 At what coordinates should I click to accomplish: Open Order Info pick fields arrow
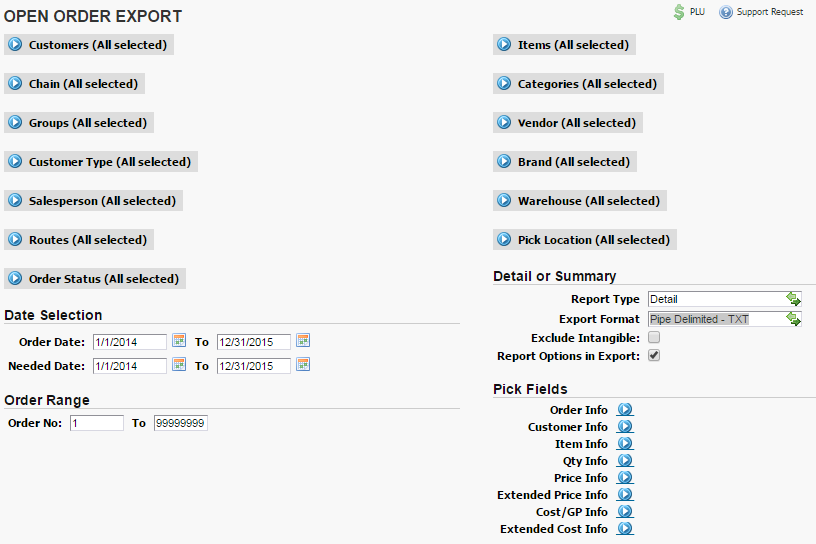tap(624, 410)
